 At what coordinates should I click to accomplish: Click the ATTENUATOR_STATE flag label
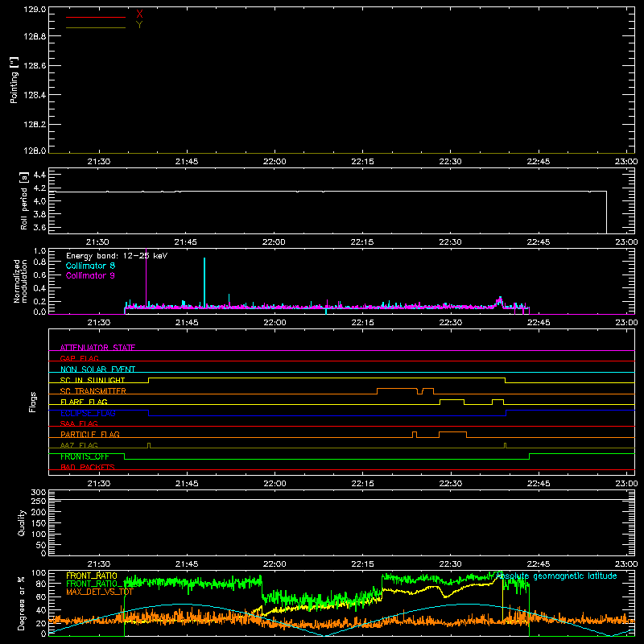tap(97, 348)
